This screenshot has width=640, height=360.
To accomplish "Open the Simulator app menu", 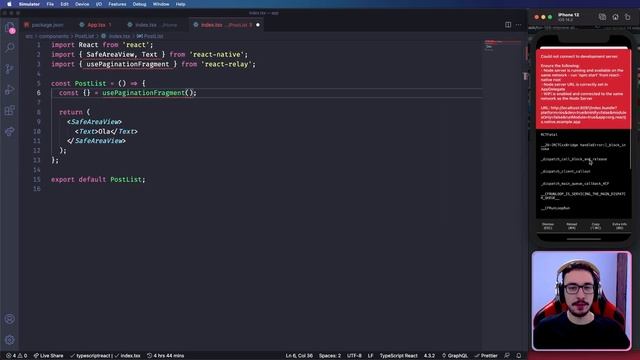I will (x=29, y=4).
